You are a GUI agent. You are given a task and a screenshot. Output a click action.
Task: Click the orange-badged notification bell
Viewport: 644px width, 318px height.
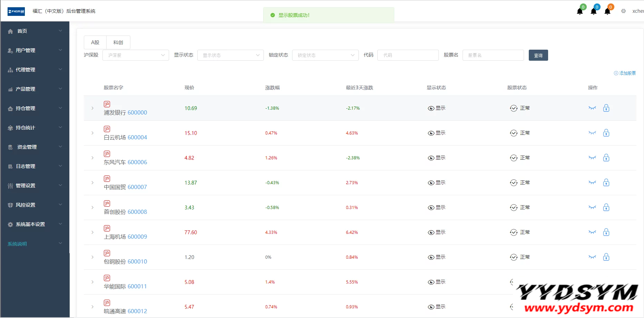[x=607, y=11]
